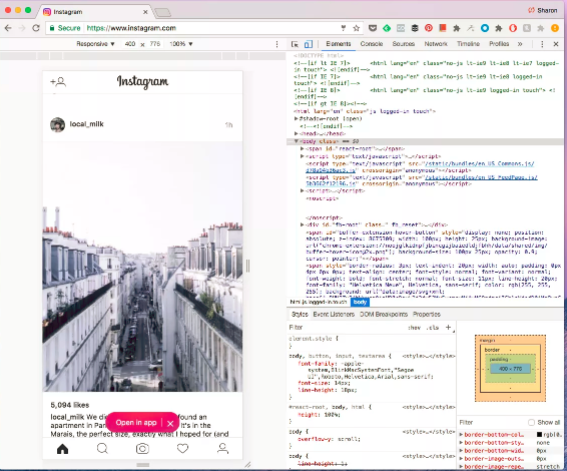Go forward with the browser forward arrow
The image size is (567, 471).
pos(22,28)
